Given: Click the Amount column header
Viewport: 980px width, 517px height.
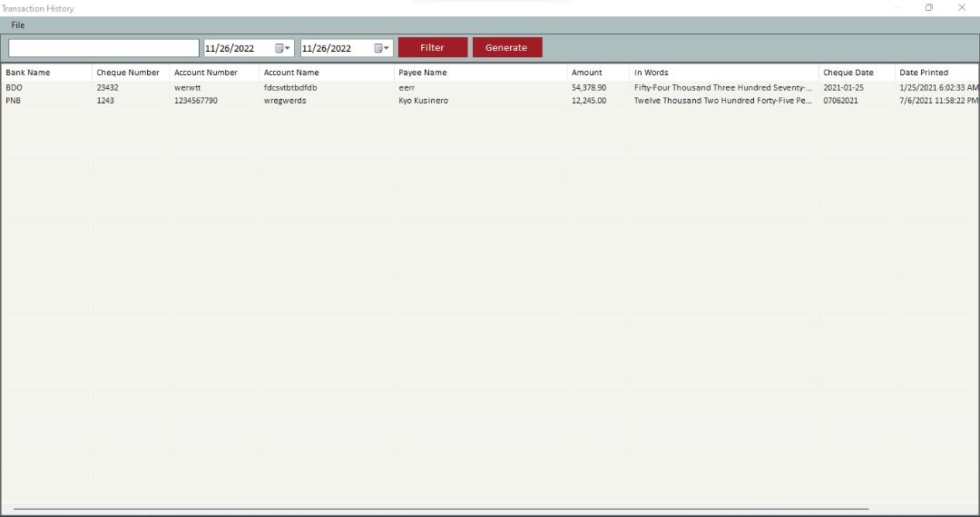Looking at the screenshot, I should (x=598, y=73).
